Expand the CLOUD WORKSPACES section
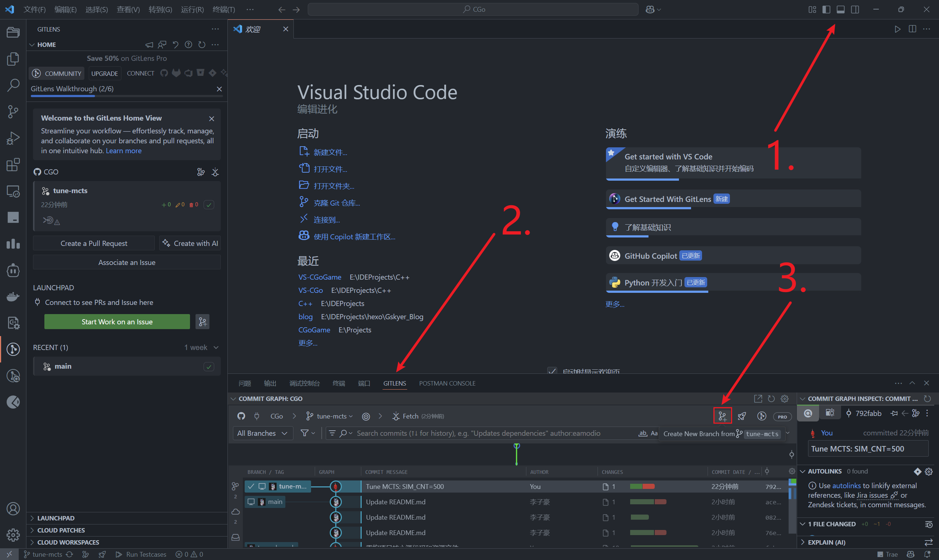939x560 pixels. click(x=127, y=542)
